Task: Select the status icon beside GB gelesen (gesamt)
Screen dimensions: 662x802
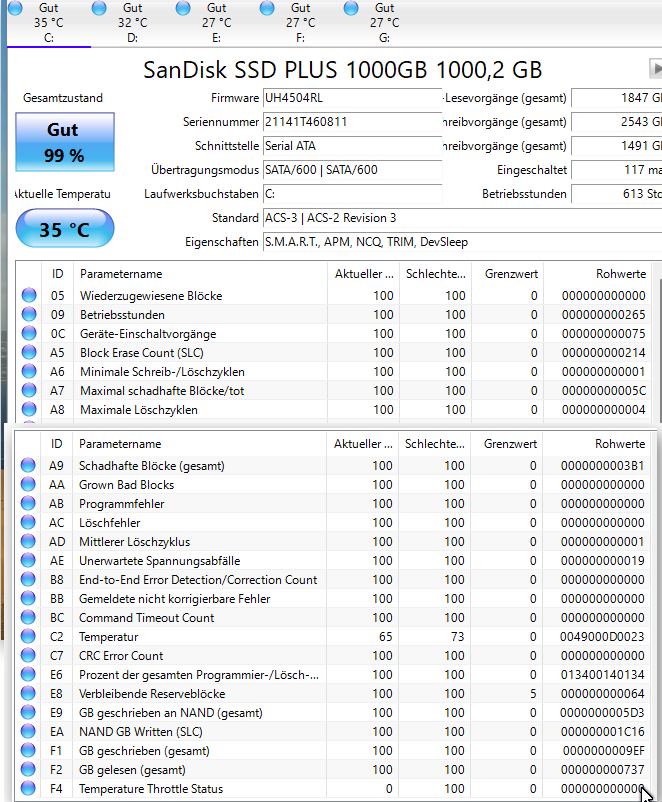Action: tap(28, 769)
